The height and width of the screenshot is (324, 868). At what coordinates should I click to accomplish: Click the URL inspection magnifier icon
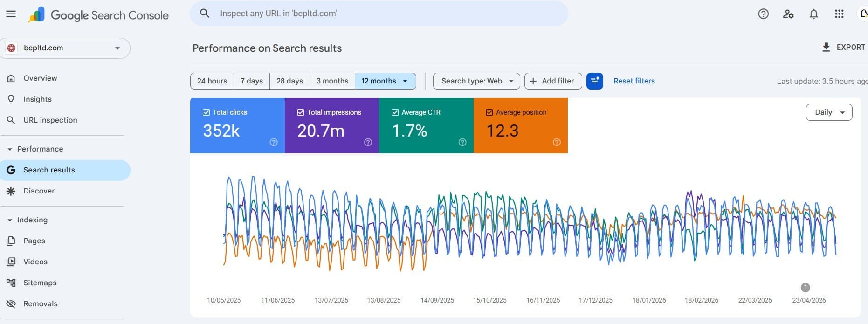point(11,120)
